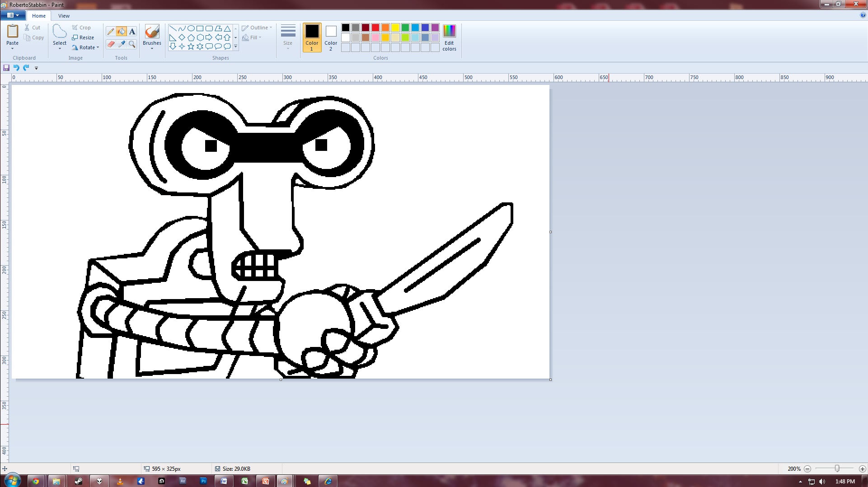Select the Color picker eyedropper tool
The height and width of the screenshot is (487, 868).
point(121,44)
